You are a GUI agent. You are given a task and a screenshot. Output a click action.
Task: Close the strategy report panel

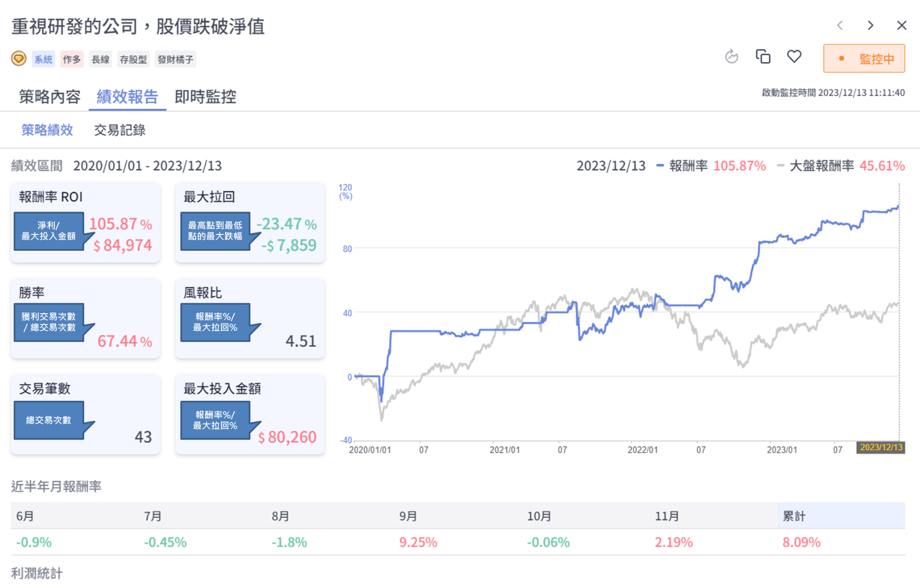click(902, 25)
